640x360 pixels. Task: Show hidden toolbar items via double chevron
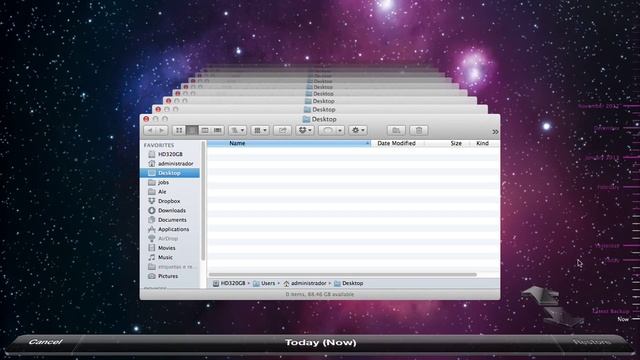tap(495, 132)
